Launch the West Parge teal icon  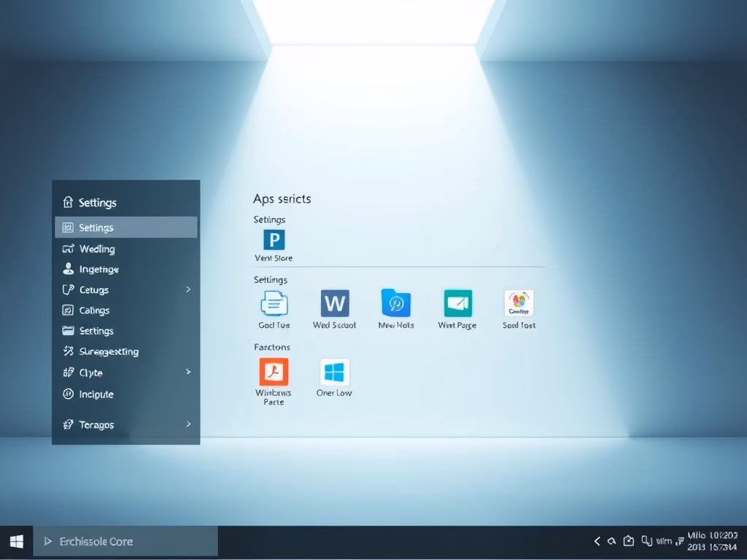pos(457,303)
